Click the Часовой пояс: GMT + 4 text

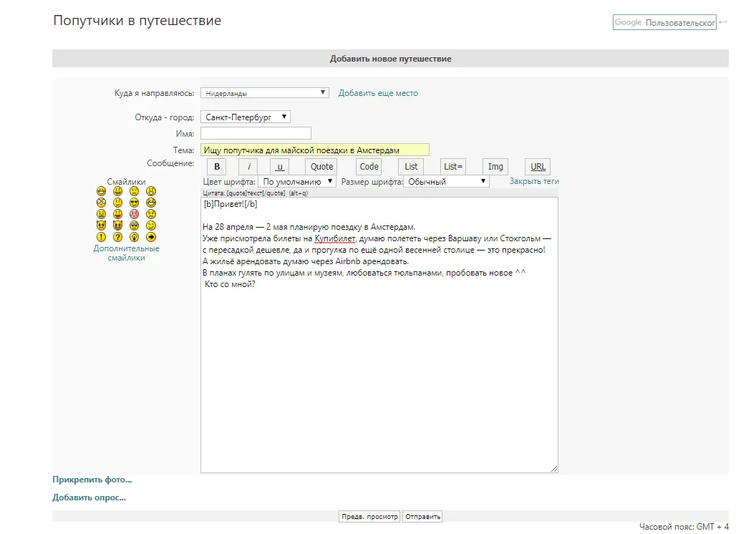tap(684, 527)
